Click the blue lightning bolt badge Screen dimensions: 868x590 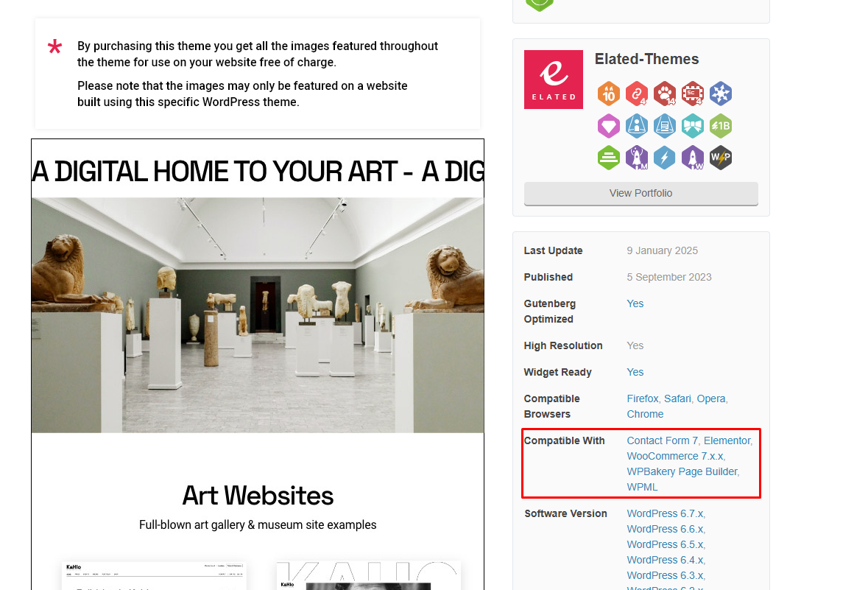(664, 158)
